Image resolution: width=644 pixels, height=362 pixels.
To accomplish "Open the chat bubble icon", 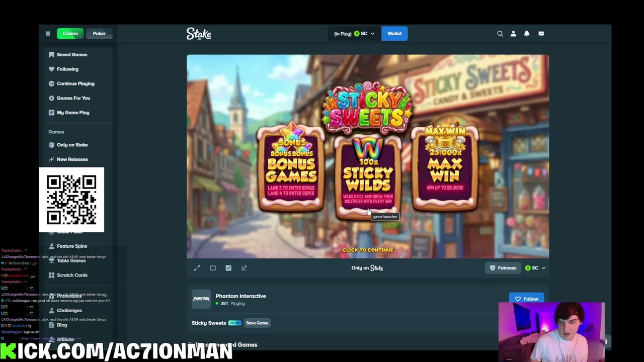I will [541, 34].
